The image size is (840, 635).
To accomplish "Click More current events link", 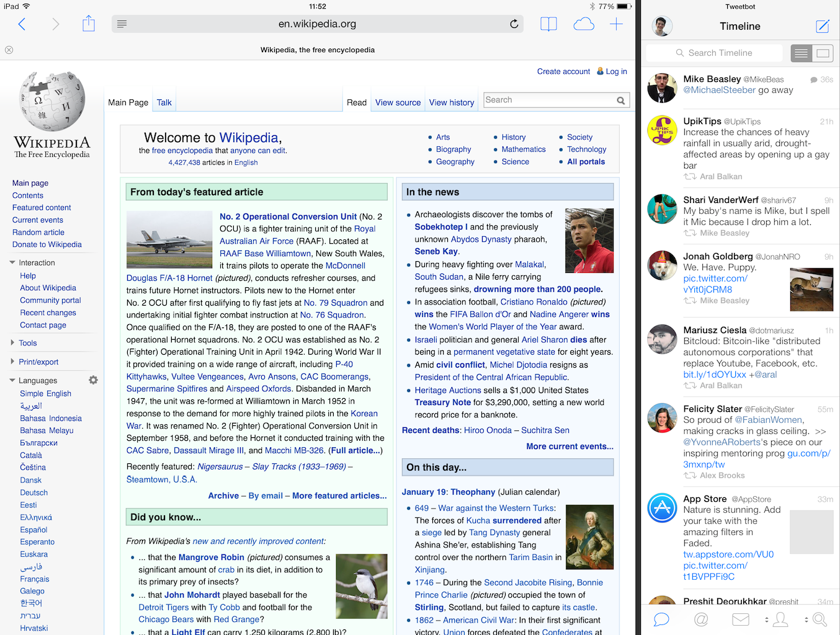I will tap(570, 446).
